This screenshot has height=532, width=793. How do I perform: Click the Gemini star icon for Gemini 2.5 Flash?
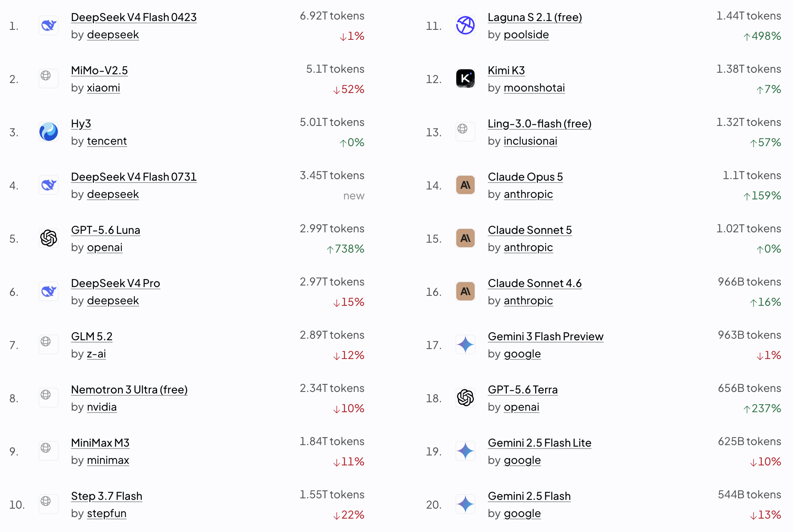point(465,504)
